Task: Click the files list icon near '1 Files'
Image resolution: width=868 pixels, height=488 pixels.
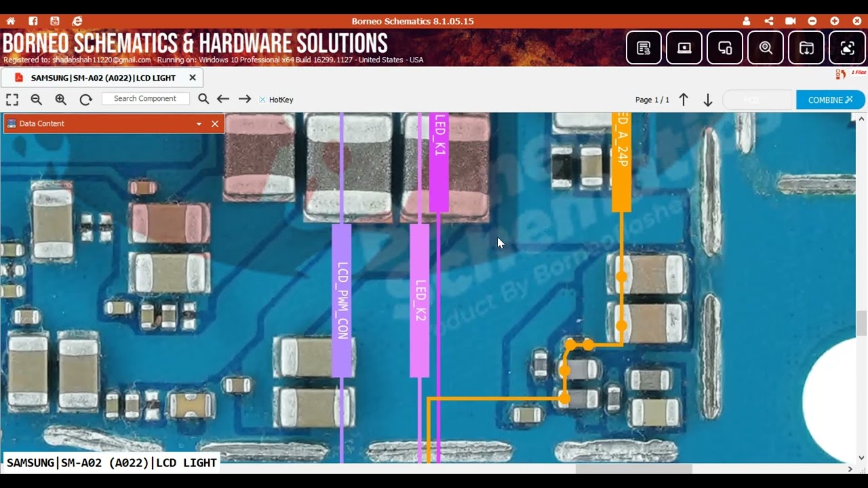Action: [840, 73]
